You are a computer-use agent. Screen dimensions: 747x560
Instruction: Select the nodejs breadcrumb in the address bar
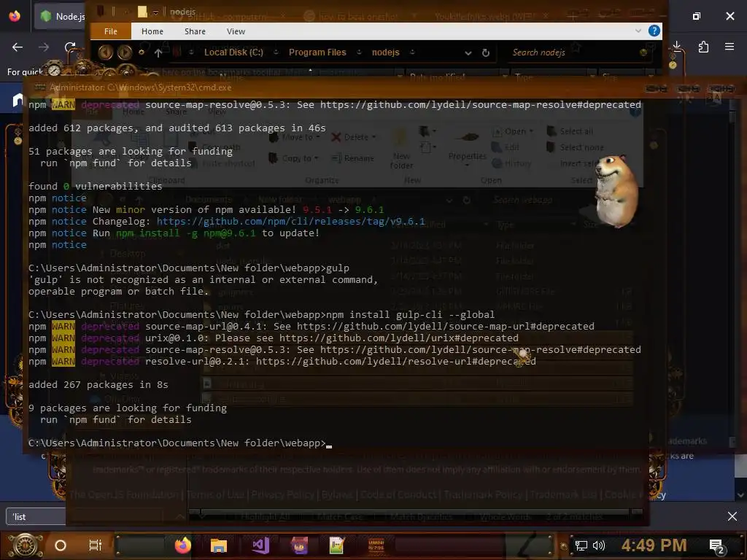pos(385,52)
